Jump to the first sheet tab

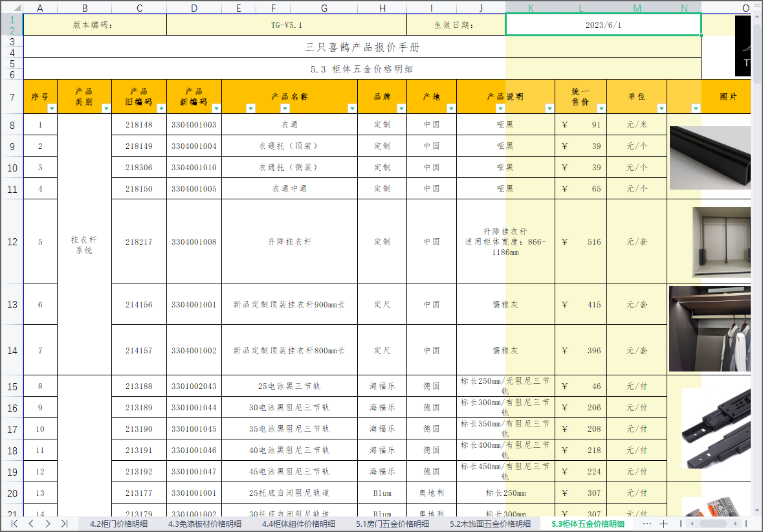(x=15, y=524)
